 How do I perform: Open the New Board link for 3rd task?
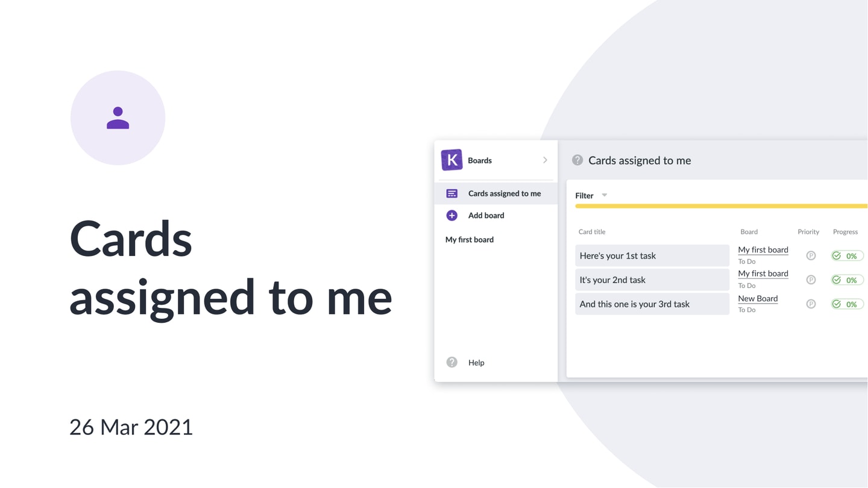coord(758,298)
